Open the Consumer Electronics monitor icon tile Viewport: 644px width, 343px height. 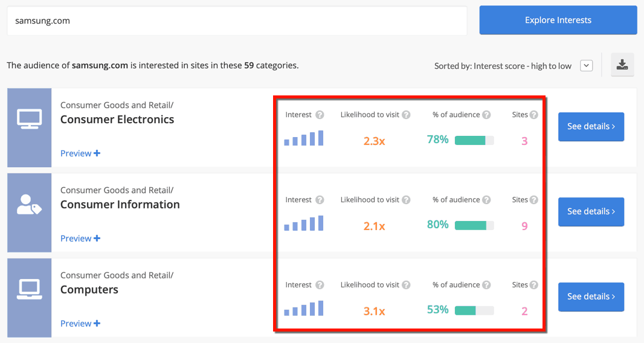coord(29,127)
